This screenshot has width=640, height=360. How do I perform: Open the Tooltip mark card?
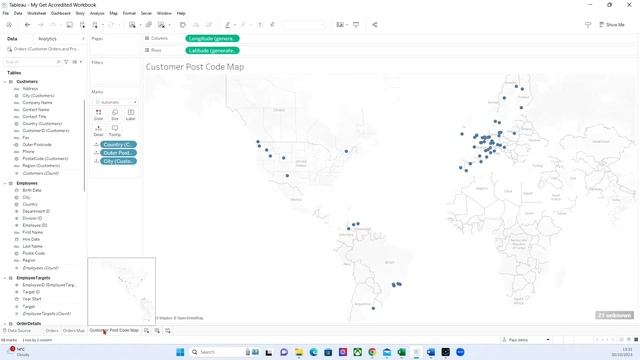pyautogui.click(x=115, y=131)
